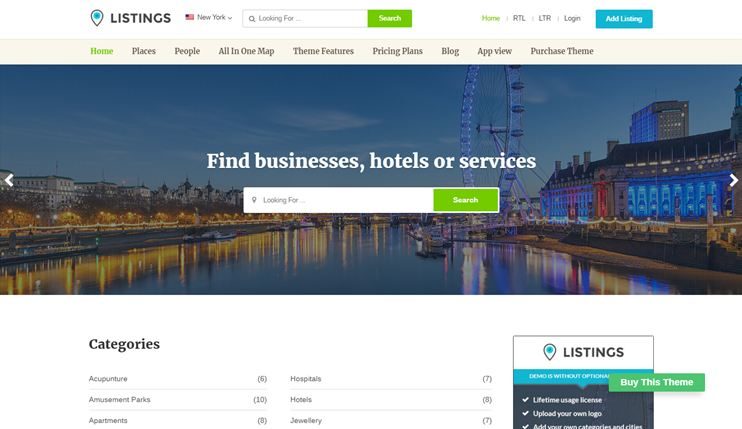Open the Hotels category link
The width and height of the screenshot is (742, 429).
coord(301,400)
